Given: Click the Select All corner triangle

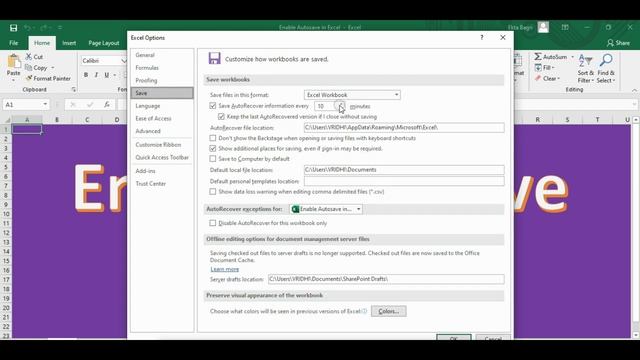Looking at the screenshot, I should (7, 120).
